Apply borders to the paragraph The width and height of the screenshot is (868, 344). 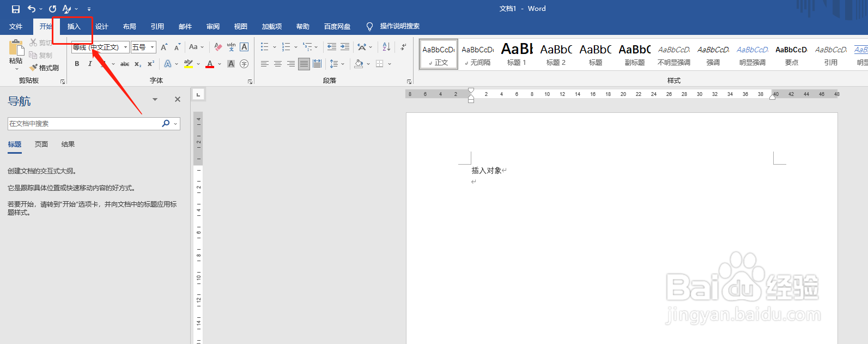click(x=380, y=64)
